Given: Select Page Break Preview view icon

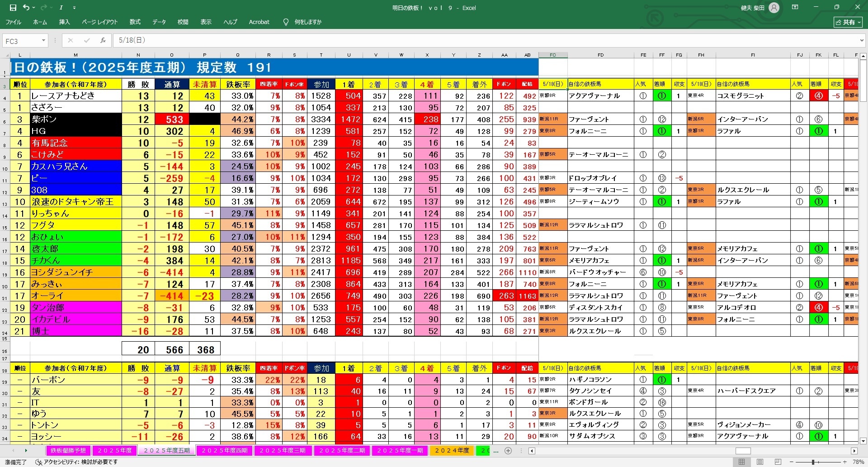Looking at the screenshot, I should tap(778, 462).
